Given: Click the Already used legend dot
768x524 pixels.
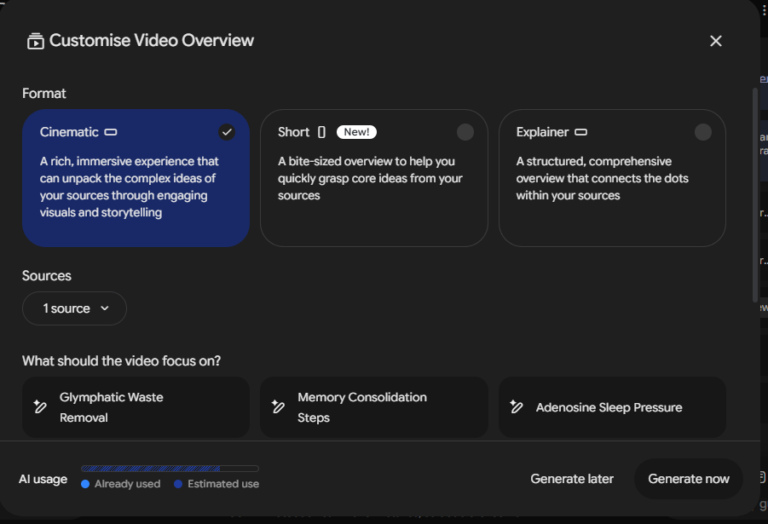Looking at the screenshot, I should coord(85,484).
